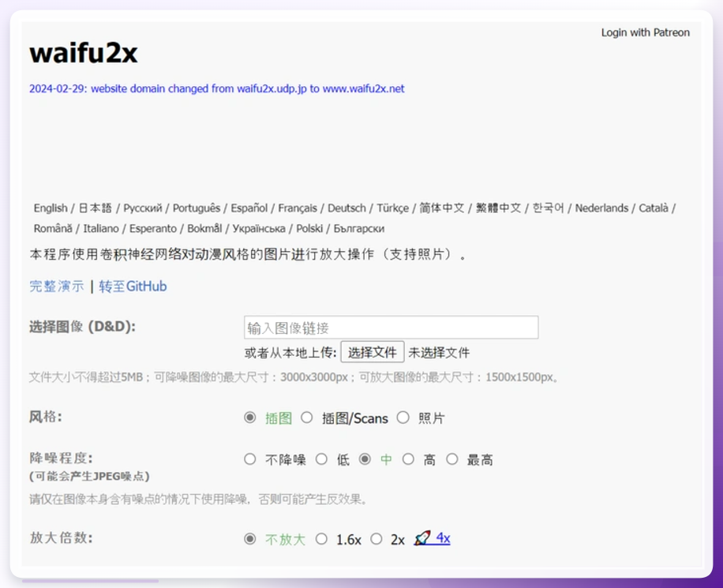Select the 插图 style radio button

pos(250,418)
